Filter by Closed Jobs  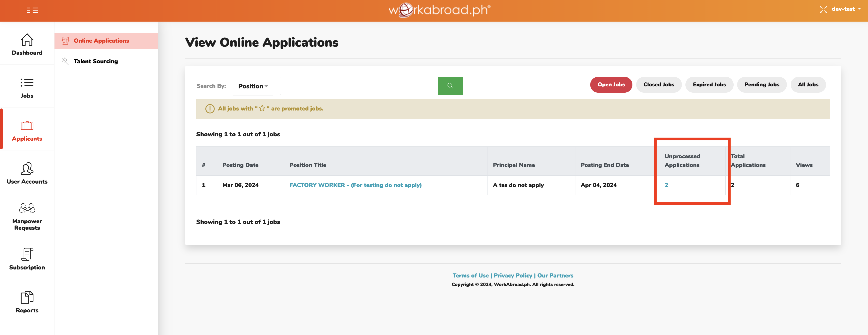coord(659,85)
